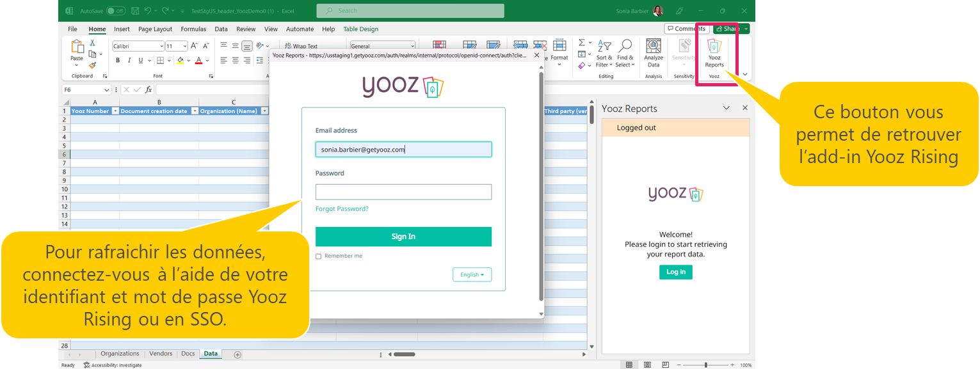Open the Table Design ribbon tab
The width and height of the screenshot is (980, 369).
[x=360, y=29]
